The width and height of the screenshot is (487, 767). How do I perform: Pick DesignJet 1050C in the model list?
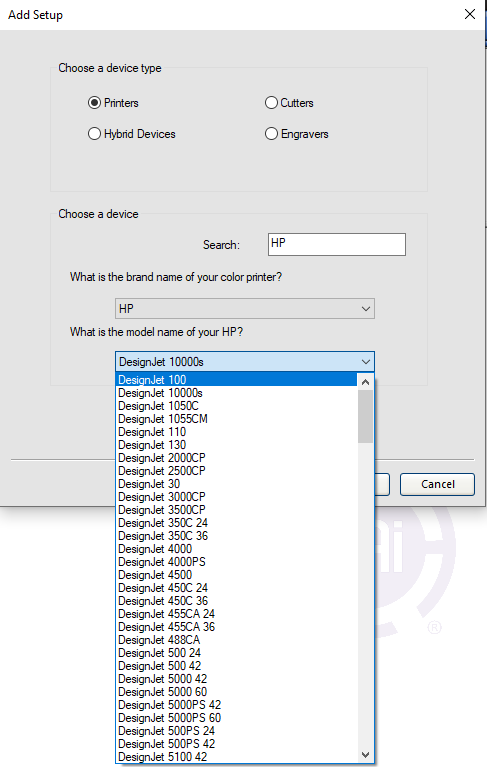pyautogui.click(x=237, y=406)
